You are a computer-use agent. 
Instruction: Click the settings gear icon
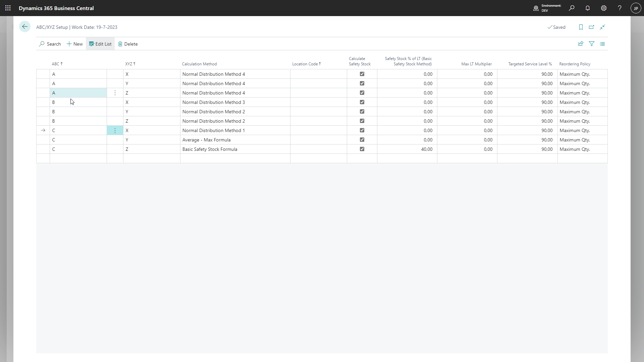603,8
